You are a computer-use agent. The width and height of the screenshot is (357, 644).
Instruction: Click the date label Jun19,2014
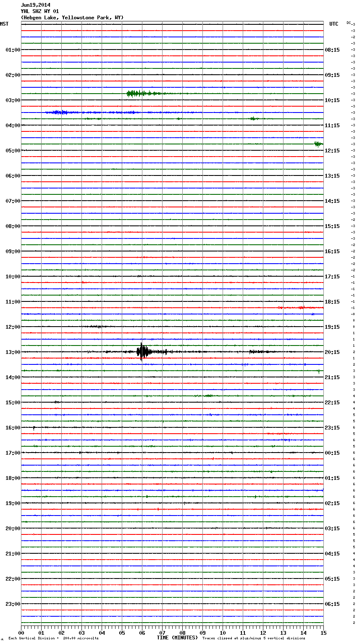[36, 5]
